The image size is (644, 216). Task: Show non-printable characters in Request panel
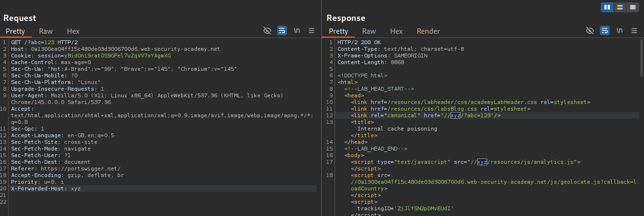coord(297,31)
